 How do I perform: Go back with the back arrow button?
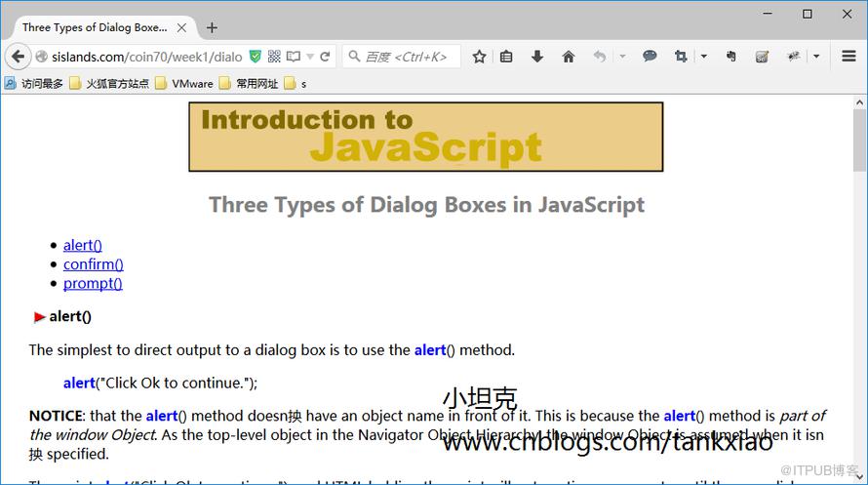pyautogui.click(x=18, y=57)
